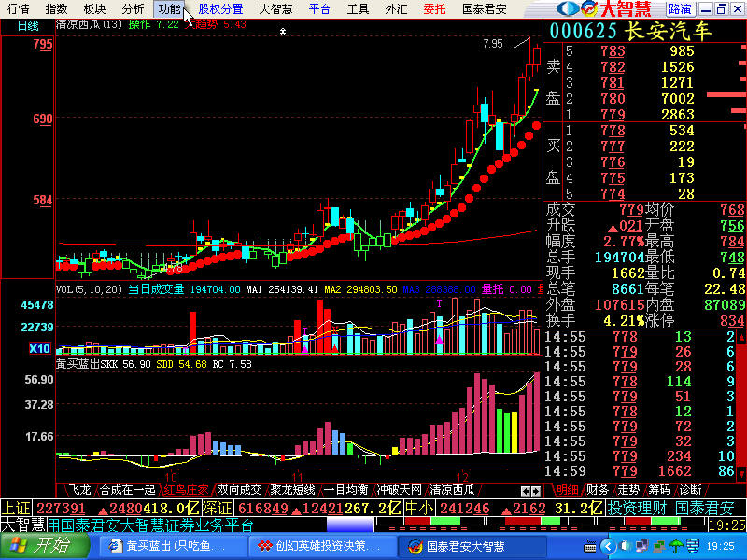This screenshot has width=747, height=560.
Task: Click stock title 000625 长安汽车
Action: pyautogui.click(x=630, y=31)
